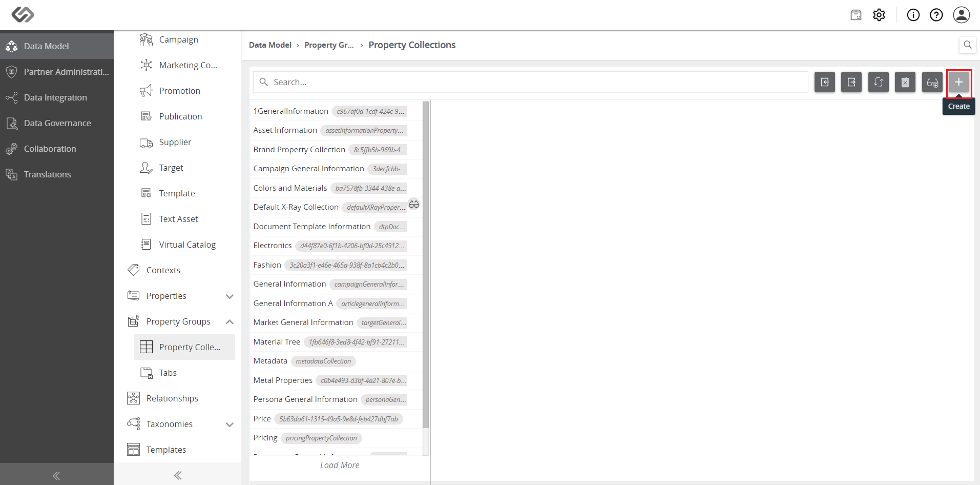Select Material Tree row
The image size is (980, 485).
click(336, 342)
